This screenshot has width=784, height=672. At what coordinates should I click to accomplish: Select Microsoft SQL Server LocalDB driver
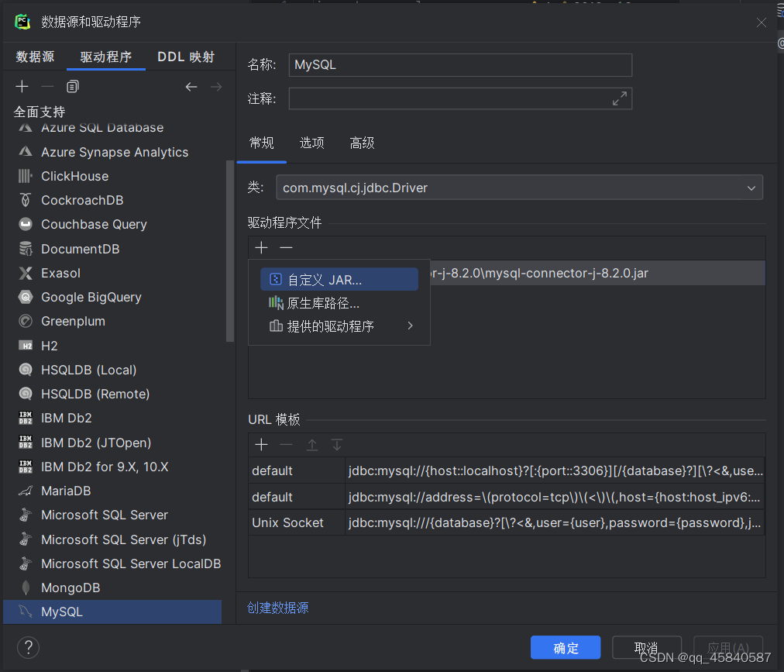pos(112,563)
